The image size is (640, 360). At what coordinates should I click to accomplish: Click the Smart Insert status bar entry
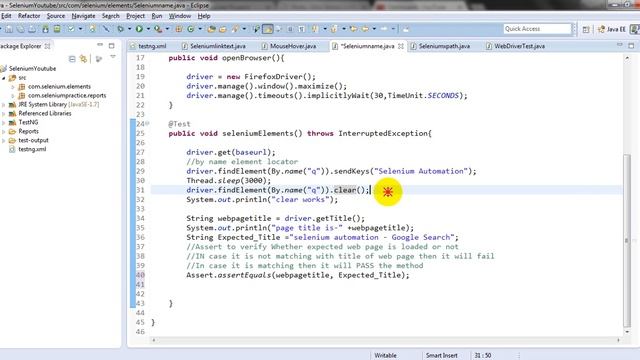(x=442, y=356)
